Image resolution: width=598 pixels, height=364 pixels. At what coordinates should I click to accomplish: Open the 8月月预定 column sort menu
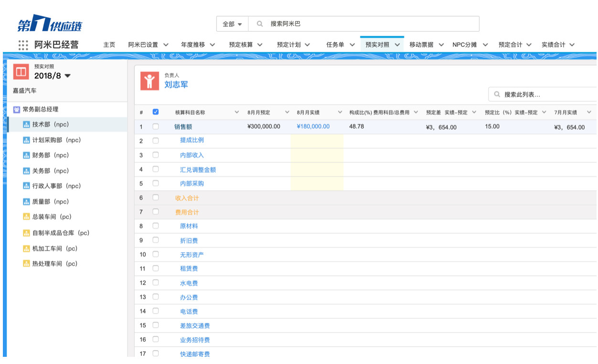pos(287,112)
